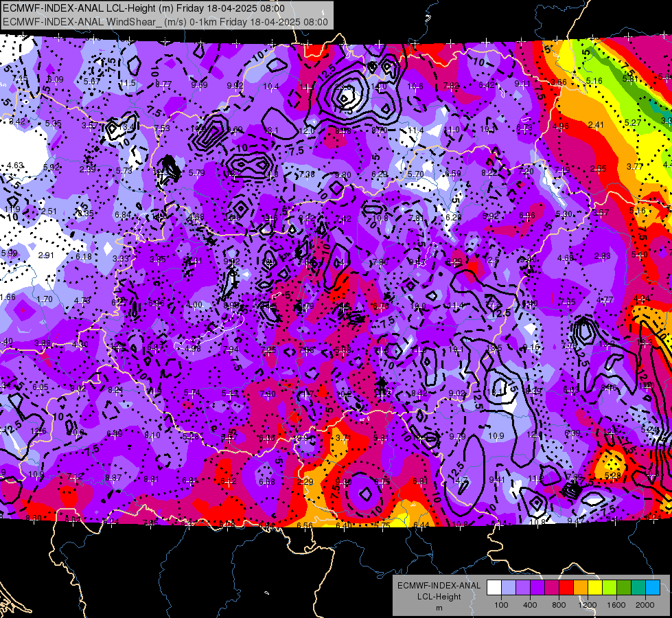Viewport: 672px width, 618px height.
Task: Click the wind shear value 5.74
Action: pyautogui.click(x=192, y=393)
